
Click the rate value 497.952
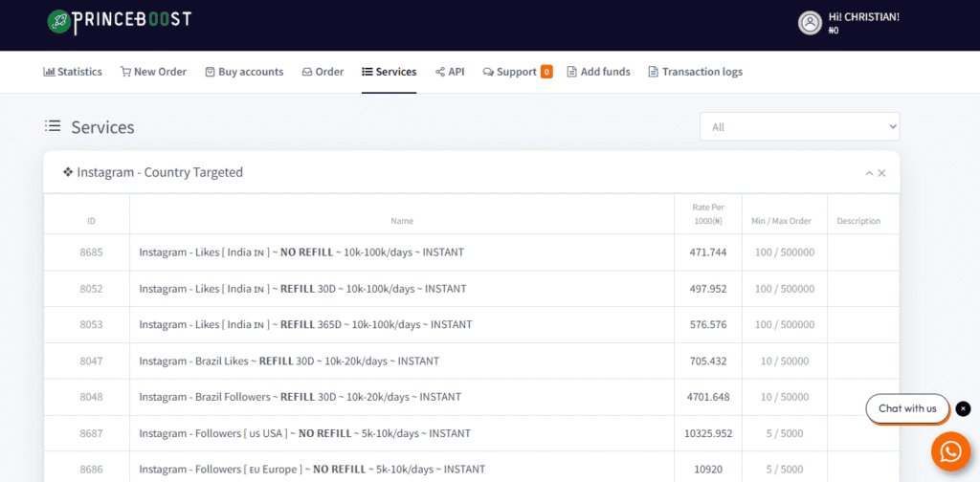[x=708, y=289]
